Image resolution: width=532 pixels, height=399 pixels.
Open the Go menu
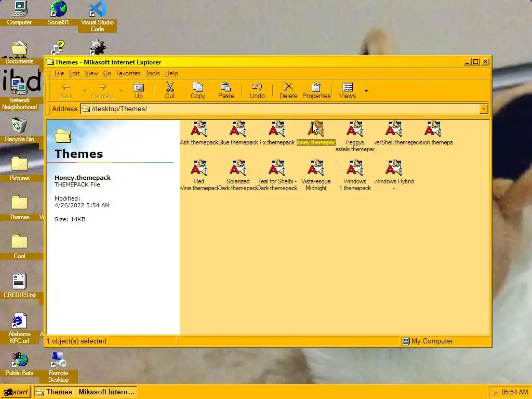pos(107,73)
